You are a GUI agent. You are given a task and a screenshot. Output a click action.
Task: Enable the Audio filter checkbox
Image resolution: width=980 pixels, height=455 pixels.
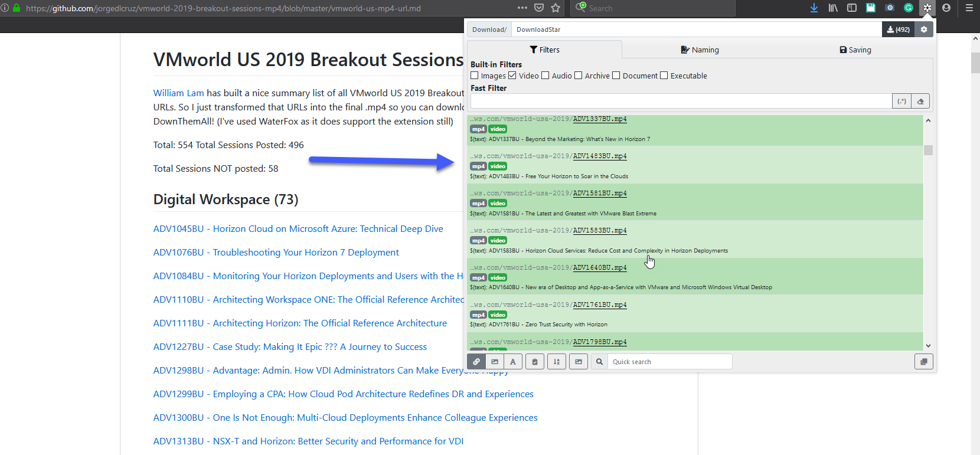545,76
